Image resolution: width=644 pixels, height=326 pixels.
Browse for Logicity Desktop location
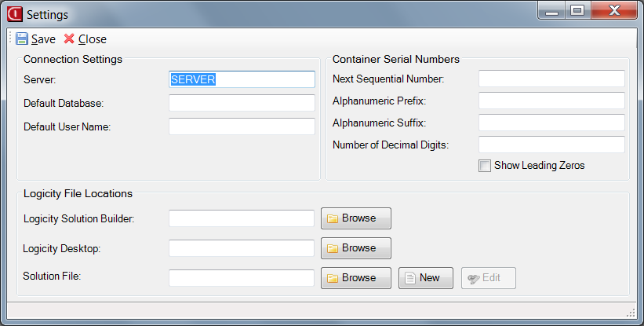point(355,248)
